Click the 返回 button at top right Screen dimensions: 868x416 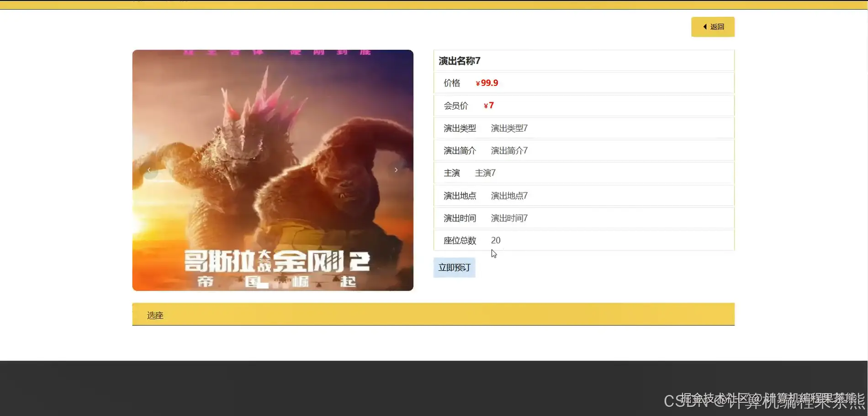(x=713, y=27)
